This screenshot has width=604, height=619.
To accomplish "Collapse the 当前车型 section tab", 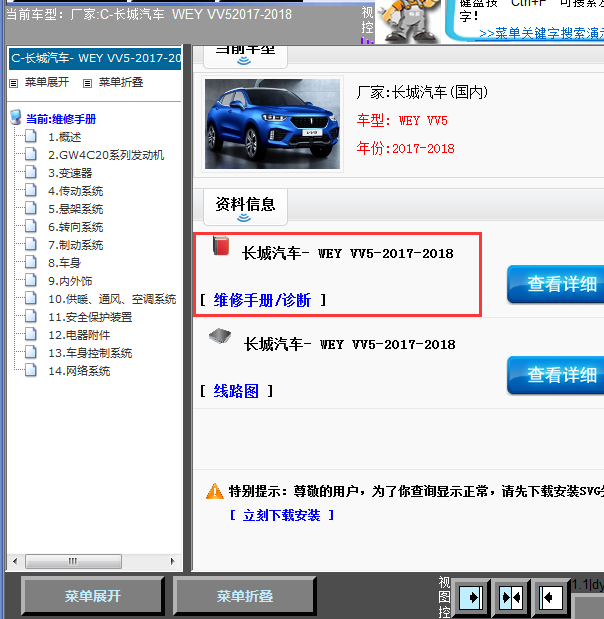I will pyautogui.click(x=245, y=56).
